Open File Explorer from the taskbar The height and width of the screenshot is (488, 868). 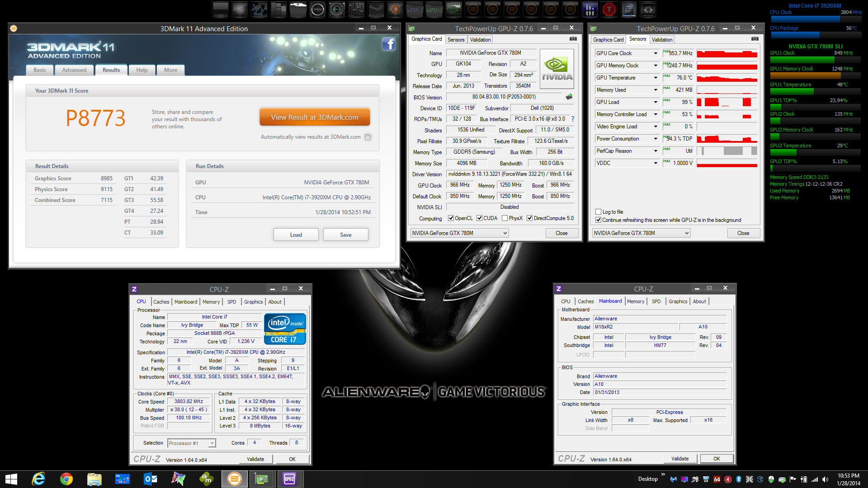click(94, 479)
